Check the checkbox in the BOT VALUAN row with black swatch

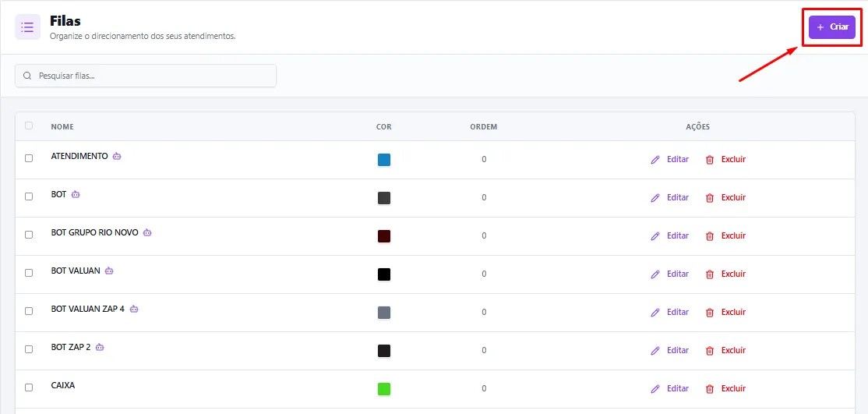click(x=29, y=273)
